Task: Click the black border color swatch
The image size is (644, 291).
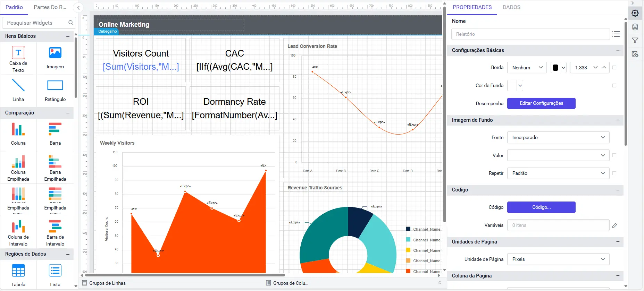Action: (555, 68)
